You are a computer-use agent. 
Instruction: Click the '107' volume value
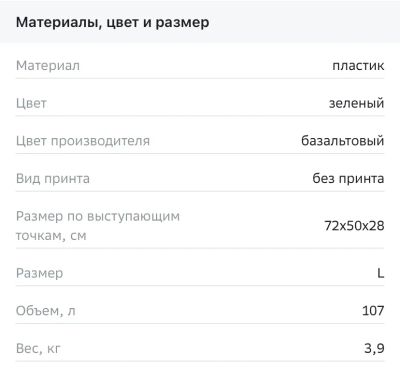click(373, 311)
